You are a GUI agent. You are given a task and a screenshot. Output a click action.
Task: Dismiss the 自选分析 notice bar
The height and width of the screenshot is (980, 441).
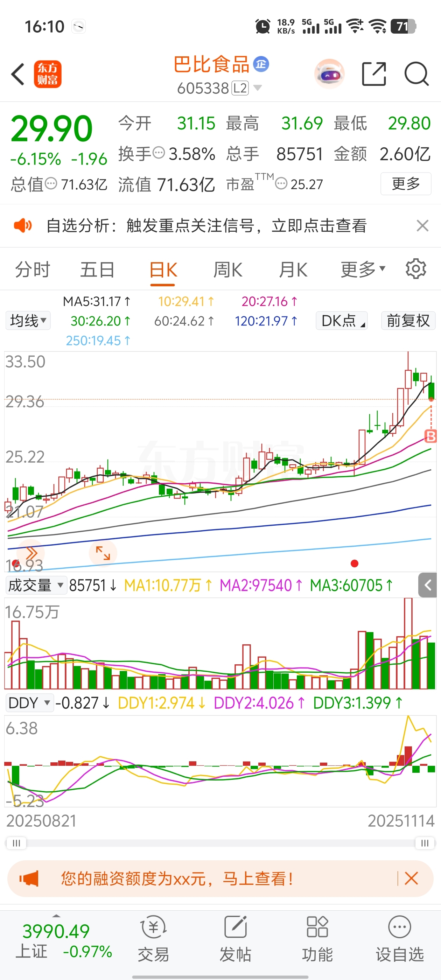[422, 226]
